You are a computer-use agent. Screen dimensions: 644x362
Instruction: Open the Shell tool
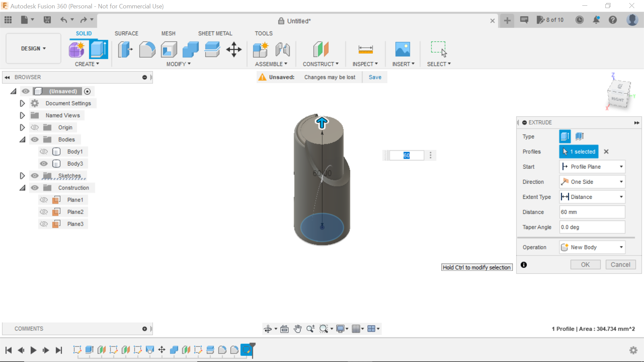tap(169, 49)
